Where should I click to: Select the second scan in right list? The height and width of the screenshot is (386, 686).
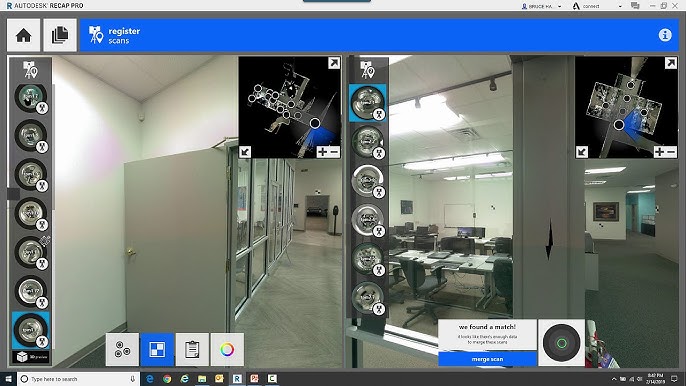tap(368, 142)
